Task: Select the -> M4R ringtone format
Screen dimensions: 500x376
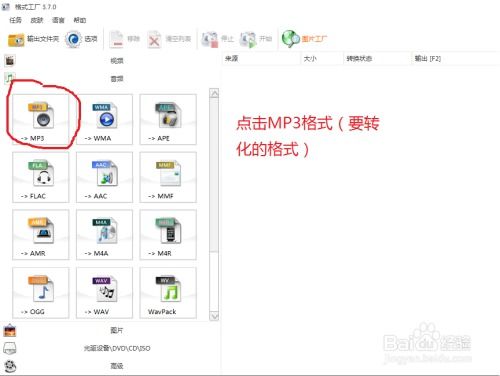Action: coord(168,235)
